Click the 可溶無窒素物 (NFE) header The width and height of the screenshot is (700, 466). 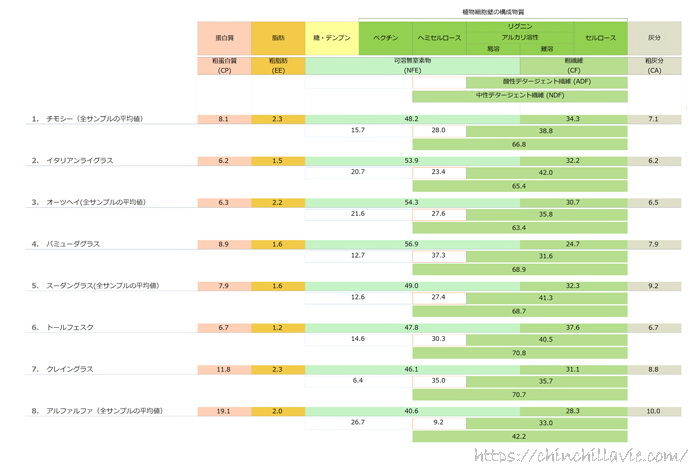[412, 66]
